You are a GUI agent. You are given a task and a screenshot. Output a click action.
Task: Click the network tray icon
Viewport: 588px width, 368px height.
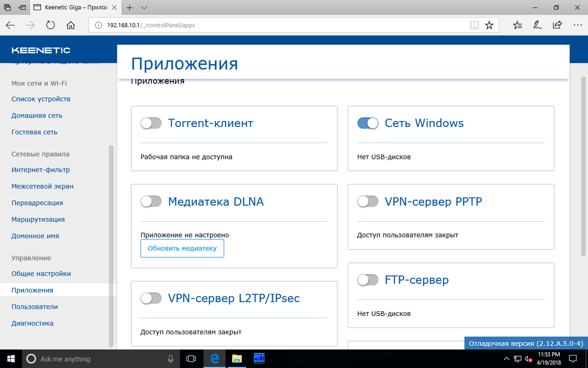517,359
